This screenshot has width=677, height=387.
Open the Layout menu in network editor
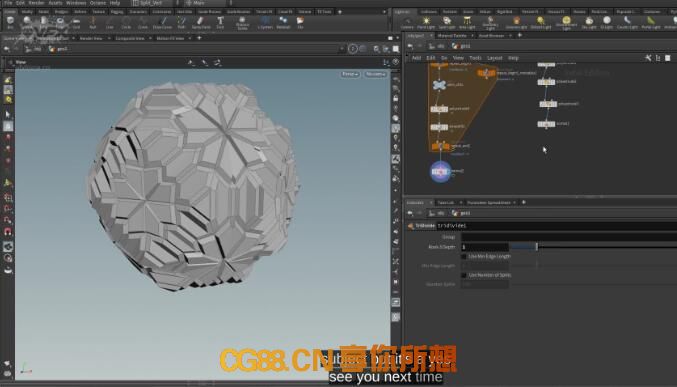pyautogui.click(x=495, y=58)
